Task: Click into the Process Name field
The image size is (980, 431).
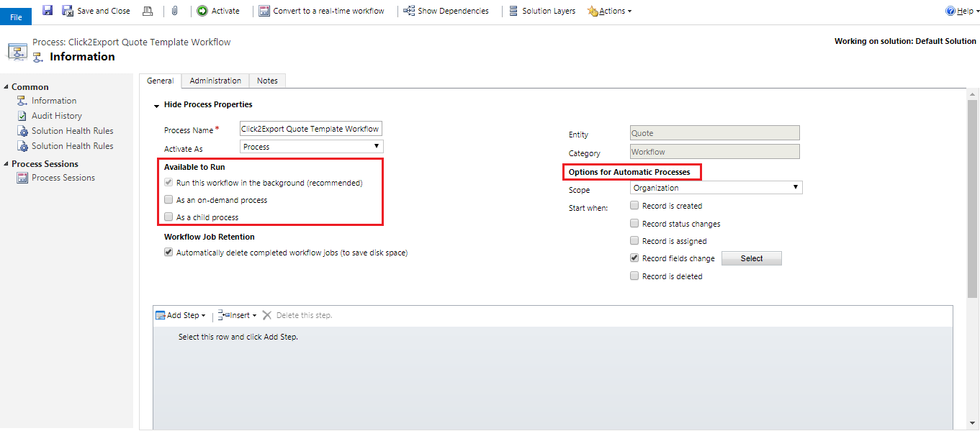Action: [x=311, y=129]
